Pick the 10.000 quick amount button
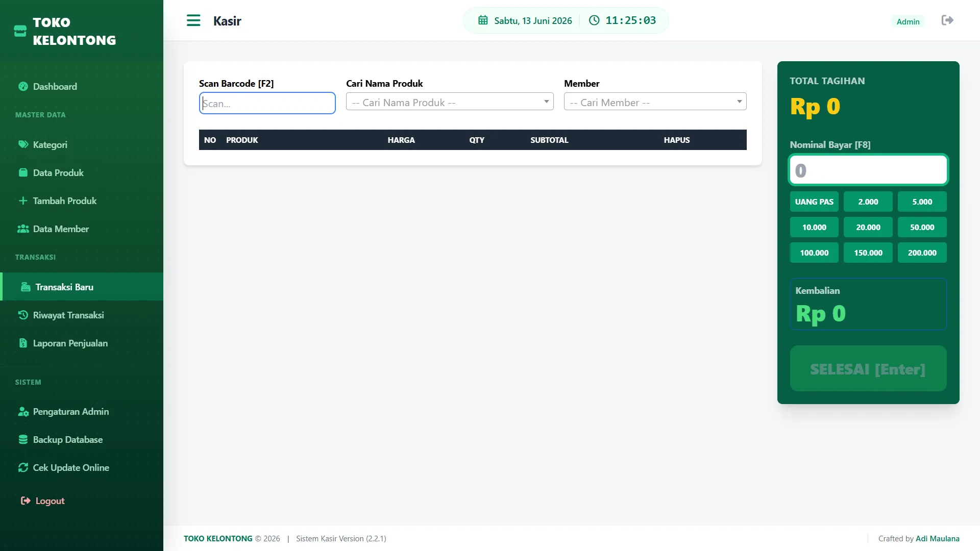Viewport: 980px width, 551px height. click(814, 227)
